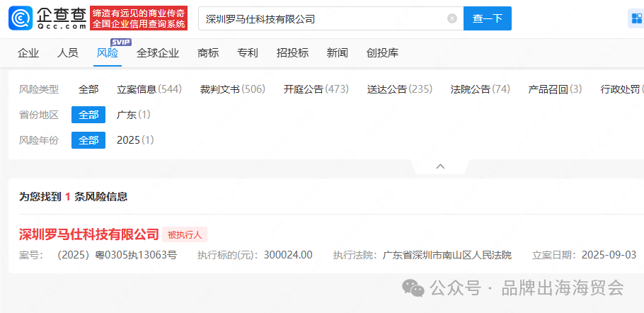The height and width of the screenshot is (313, 644).
Task: Clear the search box with the X icon
Action: (452, 18)
